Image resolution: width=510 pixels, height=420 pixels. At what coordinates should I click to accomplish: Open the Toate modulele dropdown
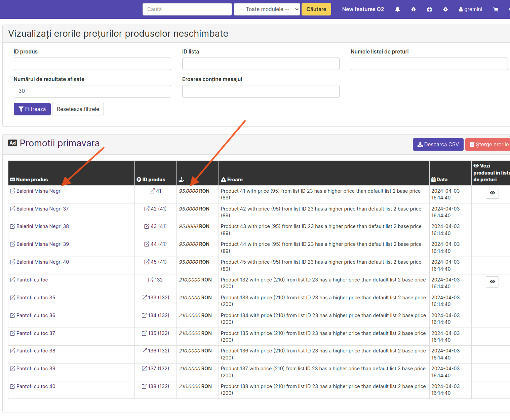pyautogui.click(x=267, y=9)
